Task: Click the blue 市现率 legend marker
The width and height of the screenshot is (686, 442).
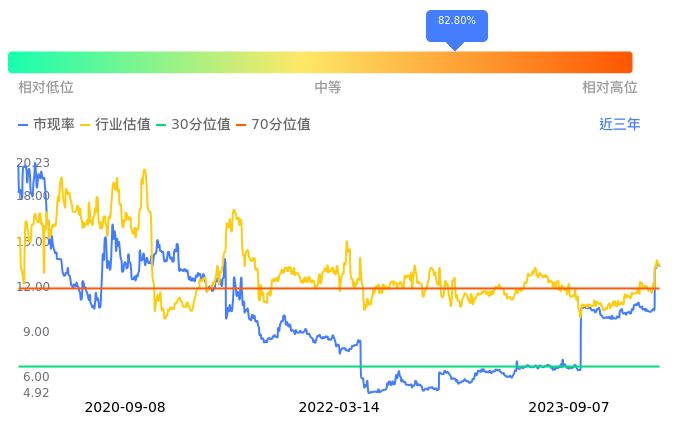Action: (x=24, y=125)
